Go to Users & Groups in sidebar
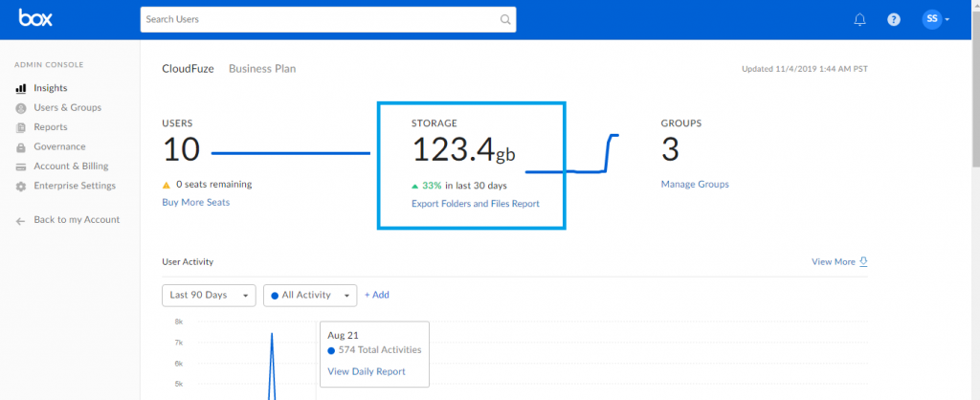 (x=68, y=107)
